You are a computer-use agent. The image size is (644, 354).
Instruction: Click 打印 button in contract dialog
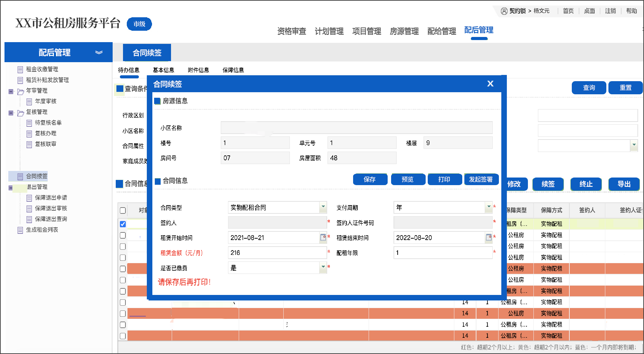pos(445,179)
